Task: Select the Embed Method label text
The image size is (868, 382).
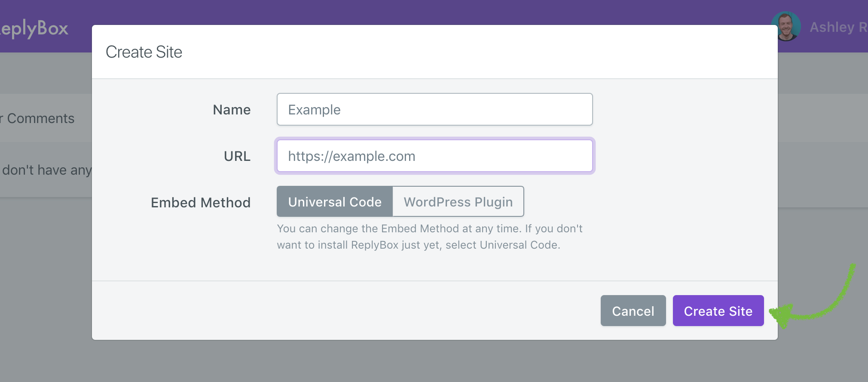Action: [200, 202]
